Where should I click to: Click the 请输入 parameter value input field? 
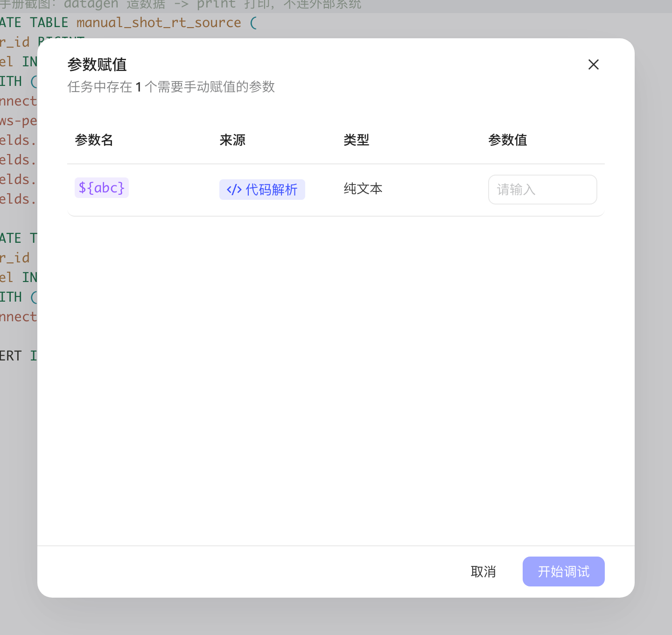click(542, 190)
